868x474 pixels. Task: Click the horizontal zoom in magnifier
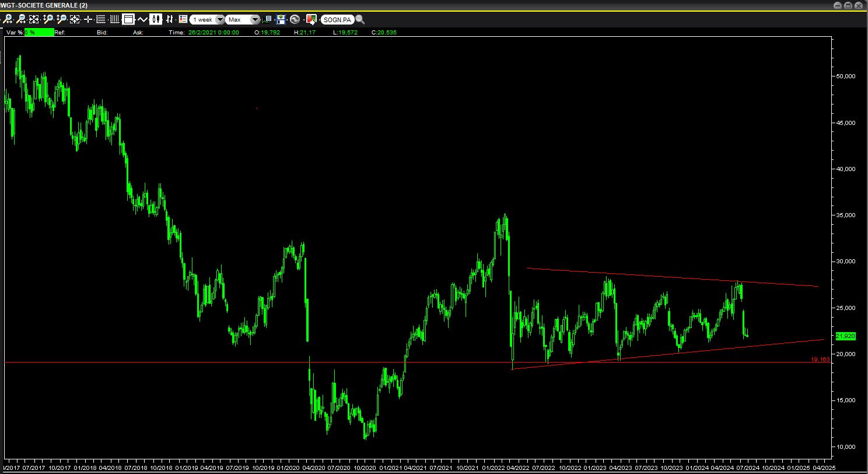pyautogui.click(x=8, y=19)
